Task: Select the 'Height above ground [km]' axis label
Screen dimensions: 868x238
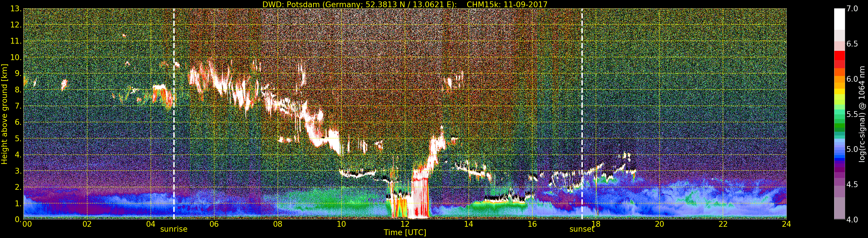Action: coord(4,114)
